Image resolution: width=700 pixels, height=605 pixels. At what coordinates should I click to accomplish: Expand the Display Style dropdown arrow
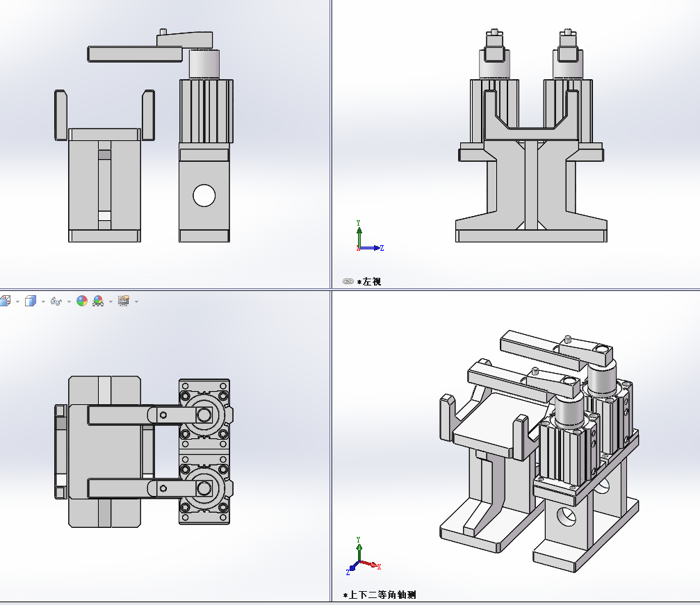tap(43, 302)
